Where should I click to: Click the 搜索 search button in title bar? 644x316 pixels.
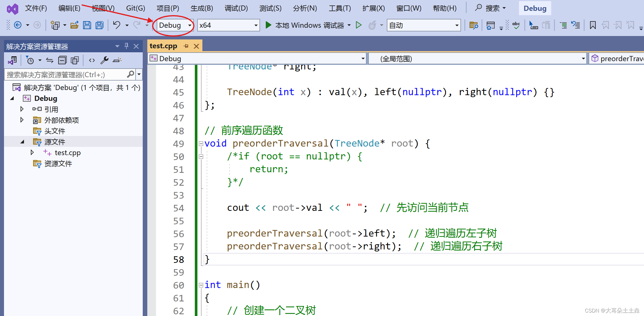[x=490, y=8]
